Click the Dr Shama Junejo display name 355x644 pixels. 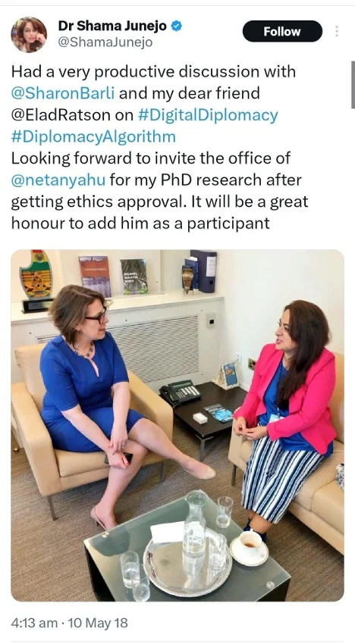click(x=112, y=26)
